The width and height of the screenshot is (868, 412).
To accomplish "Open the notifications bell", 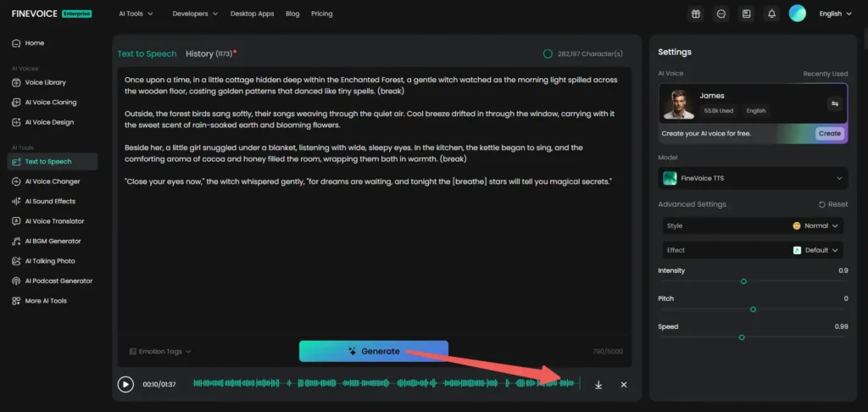I will (x=771, y=14).
